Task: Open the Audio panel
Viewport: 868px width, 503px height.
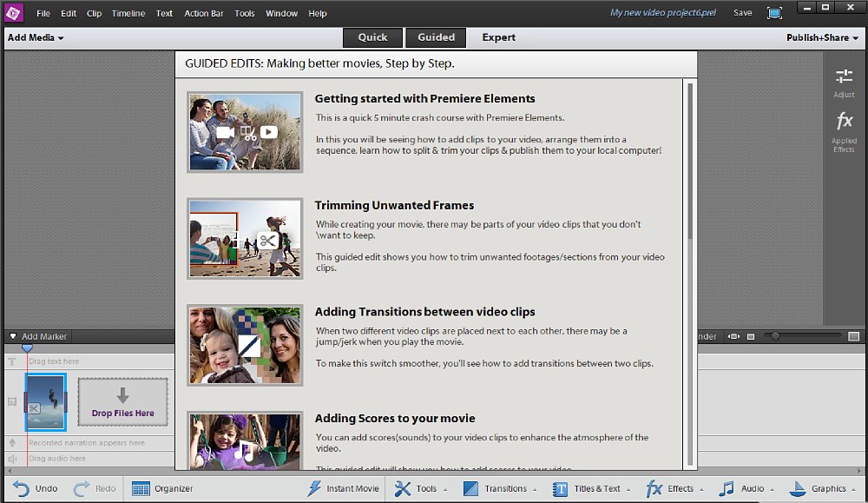Action: click(746, 488)
